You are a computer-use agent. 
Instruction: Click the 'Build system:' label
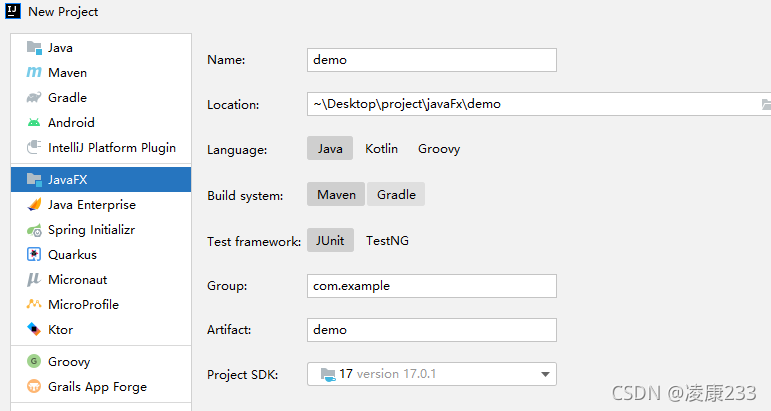(245, 196)
